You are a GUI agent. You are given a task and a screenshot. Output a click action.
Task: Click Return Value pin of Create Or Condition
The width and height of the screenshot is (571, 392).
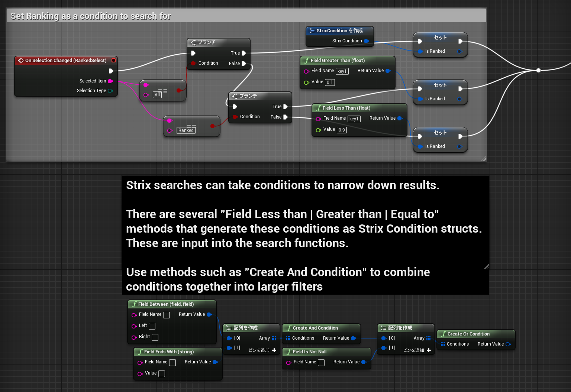(508, 344)
